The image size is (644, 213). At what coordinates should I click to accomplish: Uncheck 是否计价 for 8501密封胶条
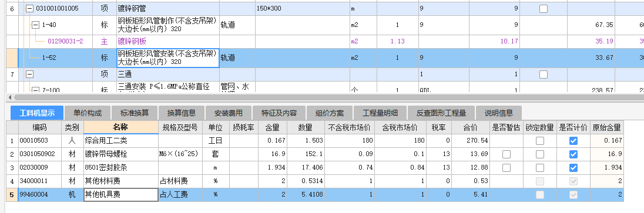click(573, 168)
